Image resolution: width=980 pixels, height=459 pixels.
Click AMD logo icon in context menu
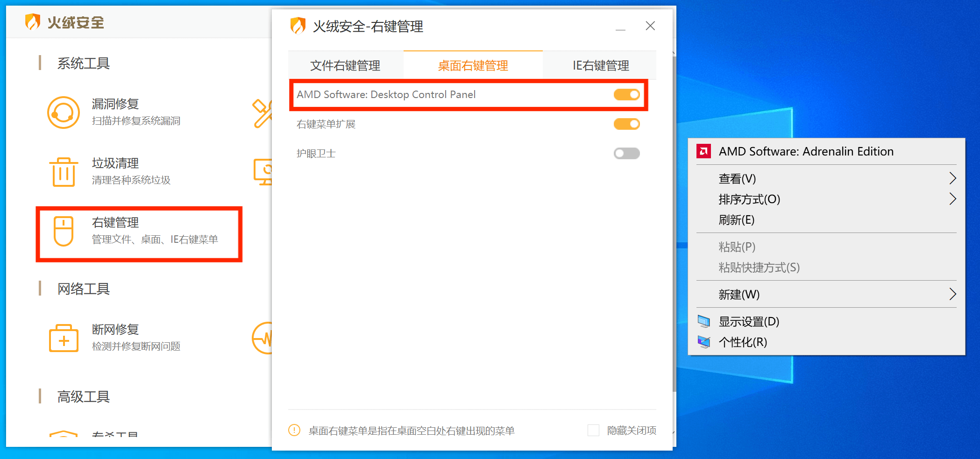[x=703, y=151]
